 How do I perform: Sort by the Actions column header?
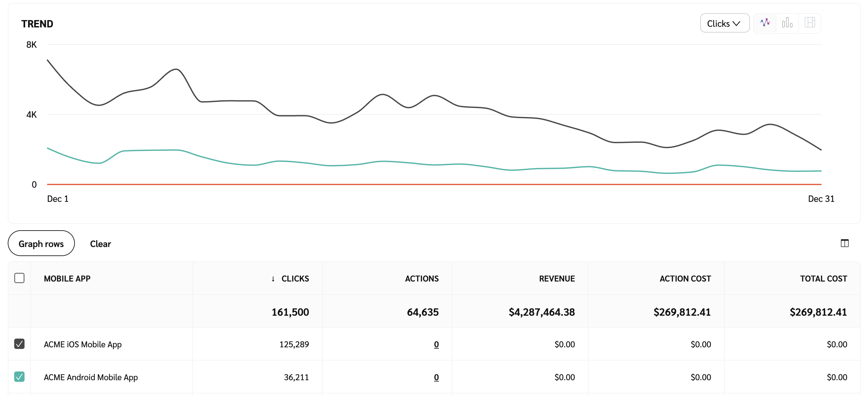tap(421, 279)
